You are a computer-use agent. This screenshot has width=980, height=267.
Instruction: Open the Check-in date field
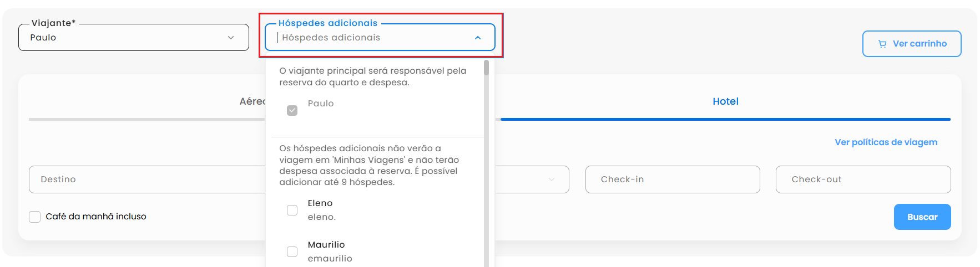[x=672, y=179]
